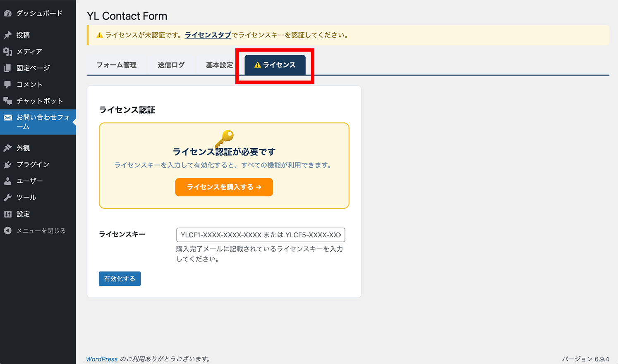
Task: Follow the ライセンスタブ link in the notice
Action: pos(208,35)
